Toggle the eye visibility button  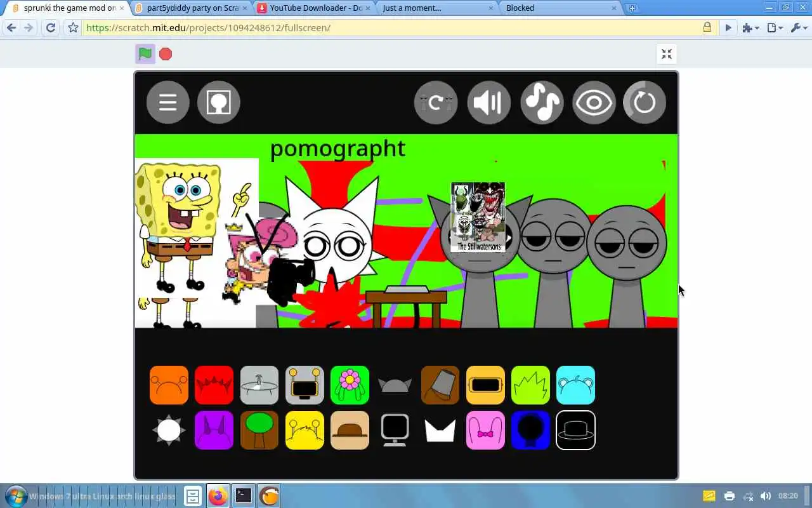pos(594,102)
